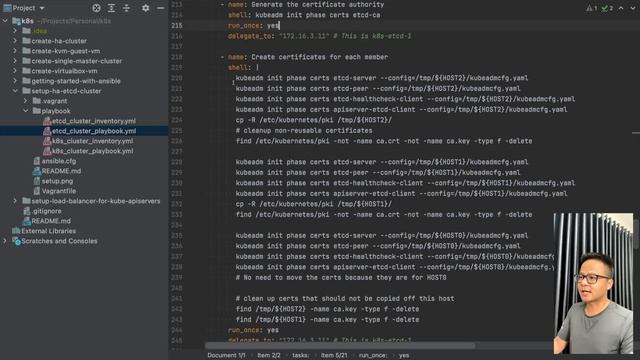Click the etcd_cluster_inventory.yml file icon
The width and height of the screenshot is (640, 360).
(x=47, y=121)
